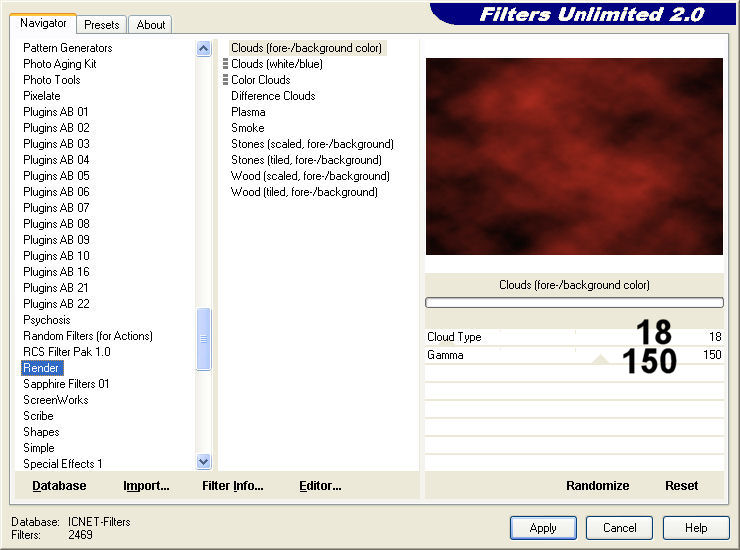Click the preset marker icon beside Clouds (white/blue)
740x550 pixels.
pyautogui.click(x=225, y=64)
